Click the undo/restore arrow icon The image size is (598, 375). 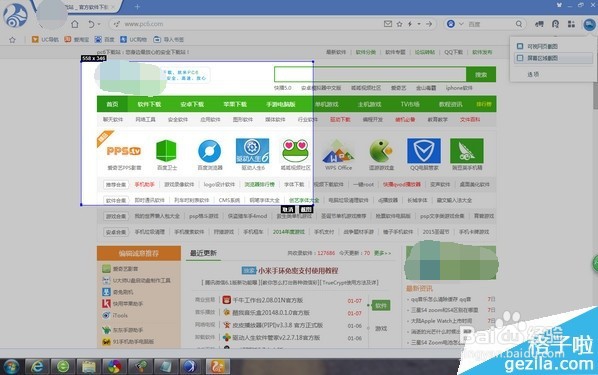coord(91,24)
